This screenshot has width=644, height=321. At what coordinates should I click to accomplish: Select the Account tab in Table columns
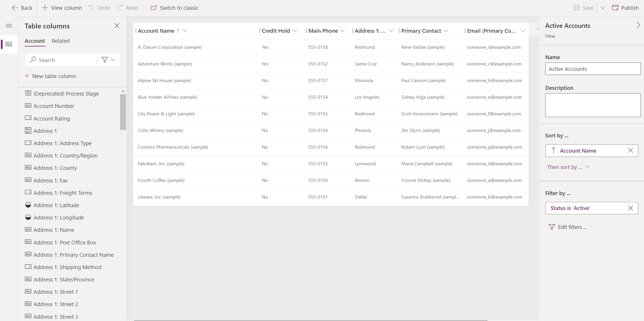[35, 41]
